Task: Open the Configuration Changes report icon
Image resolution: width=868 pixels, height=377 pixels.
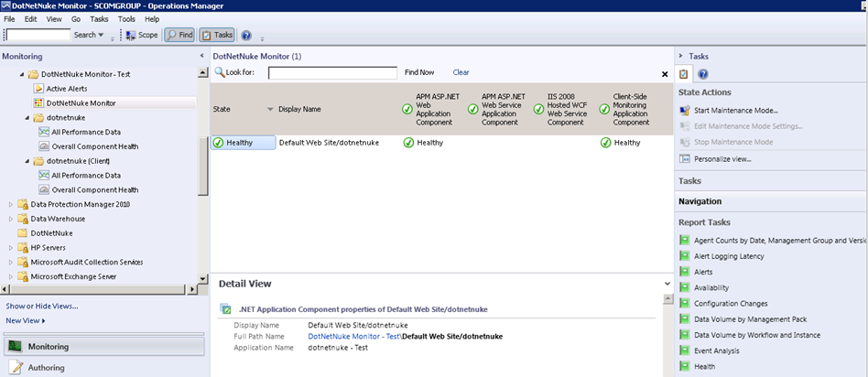Action: click(685, 304)
